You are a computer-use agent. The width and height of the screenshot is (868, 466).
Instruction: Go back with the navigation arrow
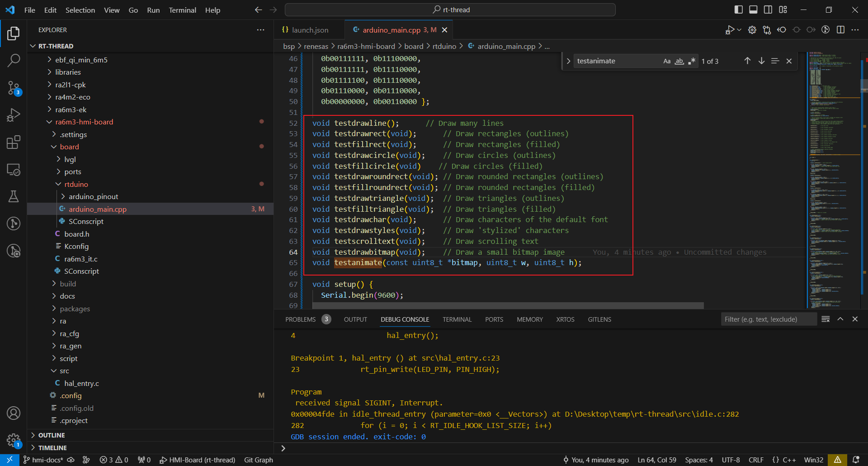coord(258,10)
